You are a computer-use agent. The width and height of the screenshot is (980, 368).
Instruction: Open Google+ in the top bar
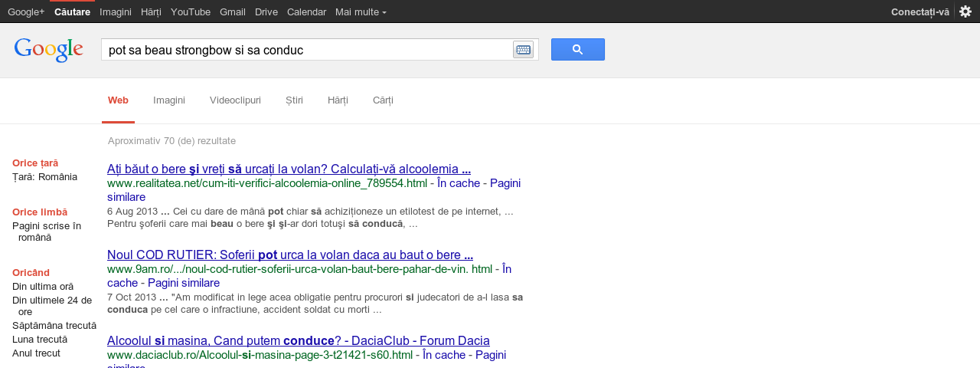26,11
